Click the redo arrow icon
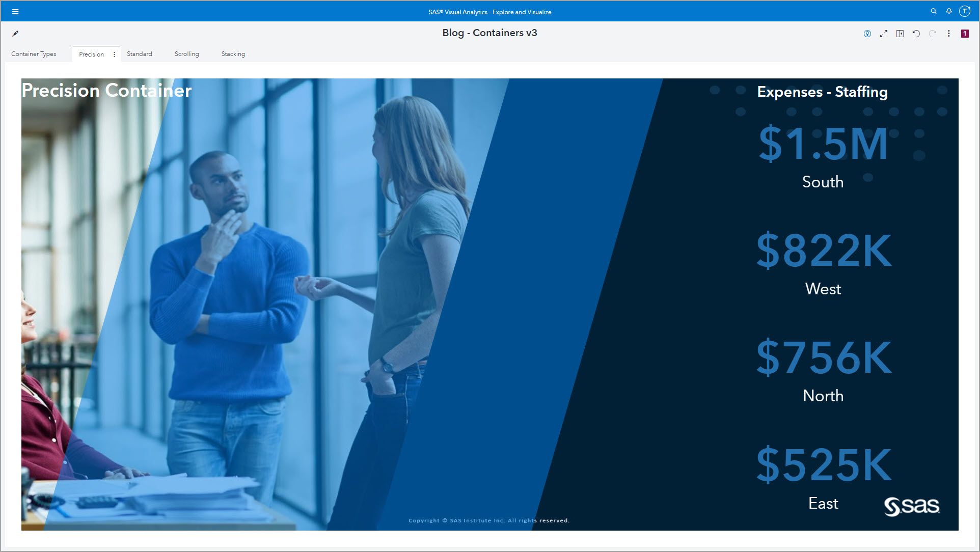 [933, 34]
